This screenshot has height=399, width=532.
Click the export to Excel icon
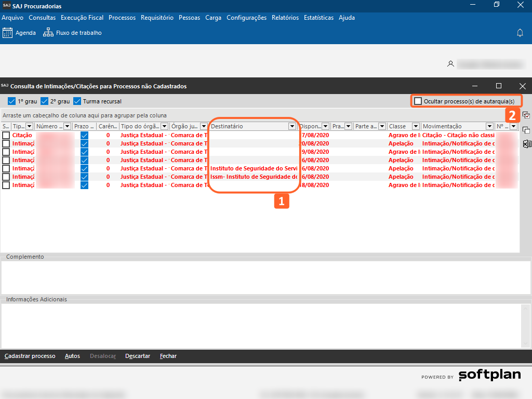point(526,144)
